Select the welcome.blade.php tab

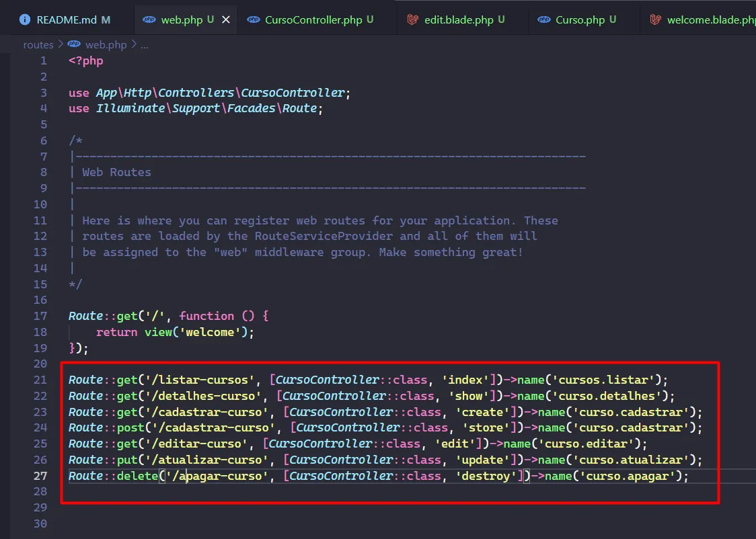pos(710,20)
